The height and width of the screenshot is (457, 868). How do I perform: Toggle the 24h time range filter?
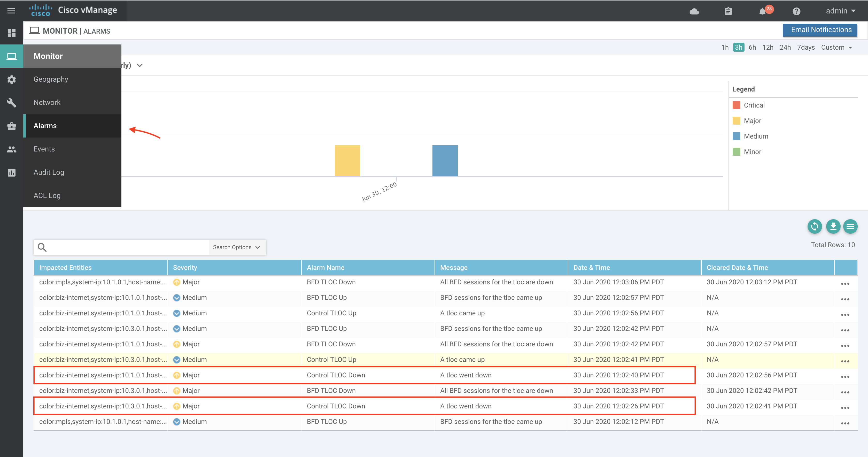[785, 47]
